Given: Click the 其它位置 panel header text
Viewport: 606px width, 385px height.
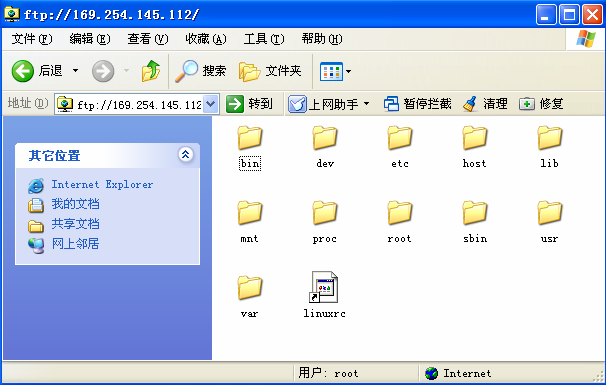Looking at the screenshot, I should click(x=54, y=156).
